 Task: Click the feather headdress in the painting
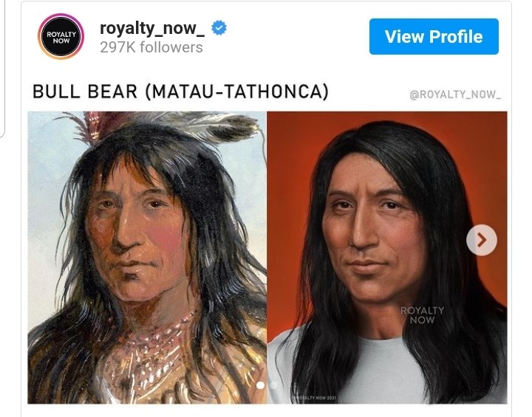[x=163, y=125]
